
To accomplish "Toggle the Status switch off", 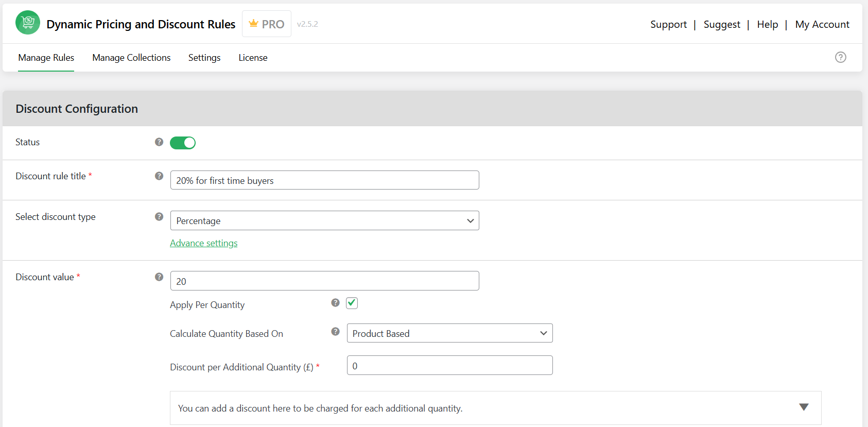I will pos(183,143).
